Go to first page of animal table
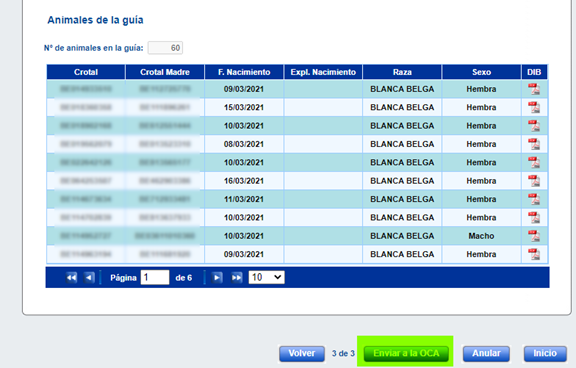This screenshot has width=576, height=368. pos(71,278)
